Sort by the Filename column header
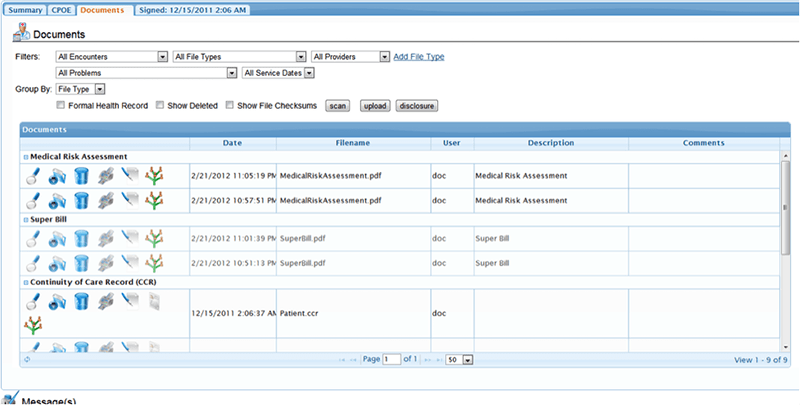The image size is (800, 405). click(353, 143)
